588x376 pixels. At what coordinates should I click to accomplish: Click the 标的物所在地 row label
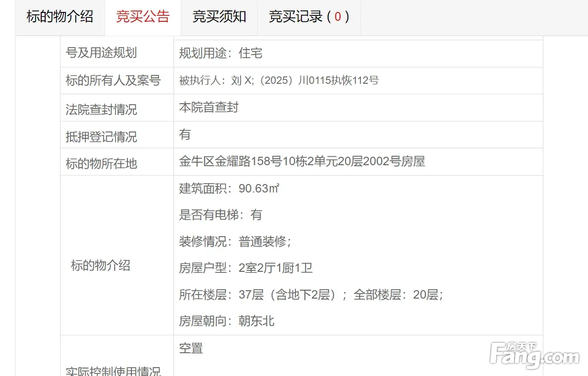[102, 163]
